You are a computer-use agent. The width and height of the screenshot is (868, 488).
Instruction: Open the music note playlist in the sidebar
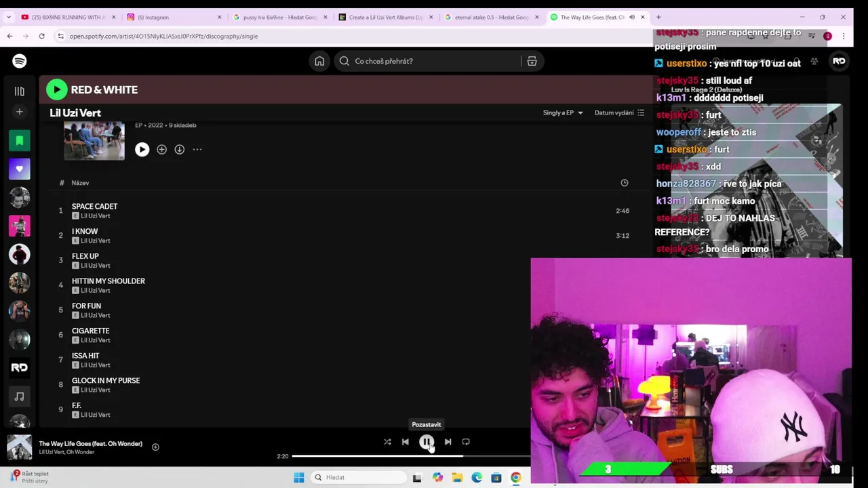pyautogui.click(x=20, y=396)
